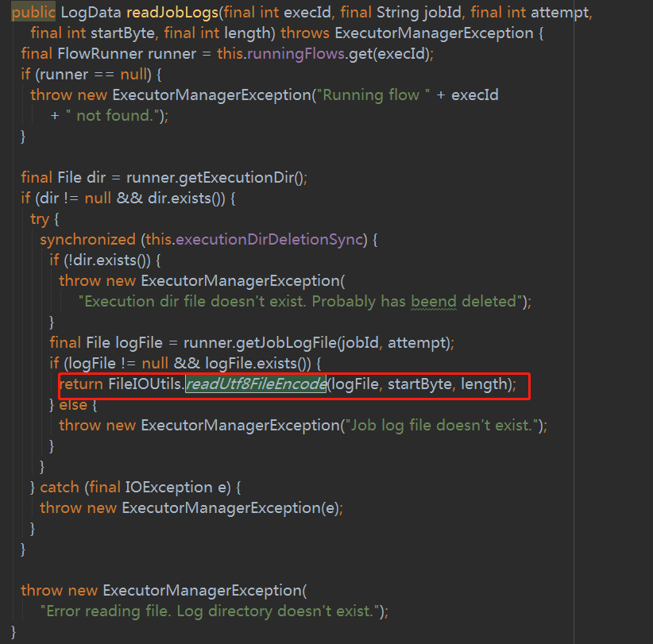The image size is (653, 644).
Task: Click the public keyword
Action: tap(33, 13)
